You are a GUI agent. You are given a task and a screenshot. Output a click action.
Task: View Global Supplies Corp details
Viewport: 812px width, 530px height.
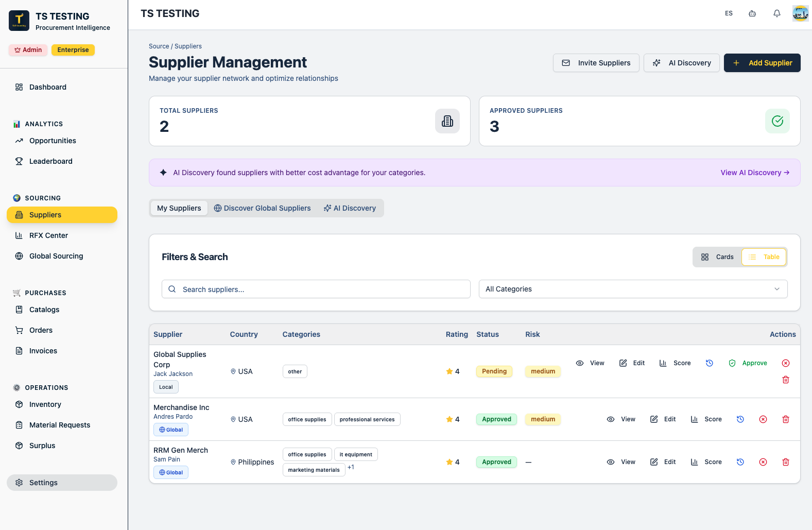(x=590, y=363)
